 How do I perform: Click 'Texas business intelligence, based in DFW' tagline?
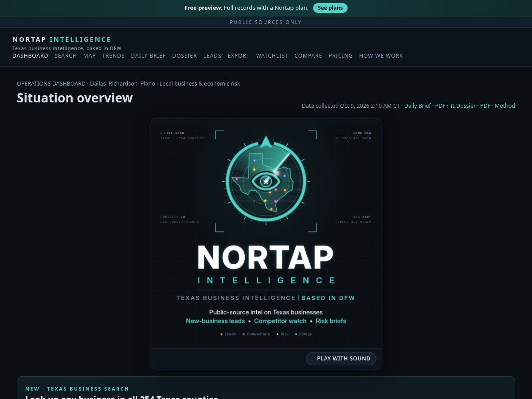67,48
